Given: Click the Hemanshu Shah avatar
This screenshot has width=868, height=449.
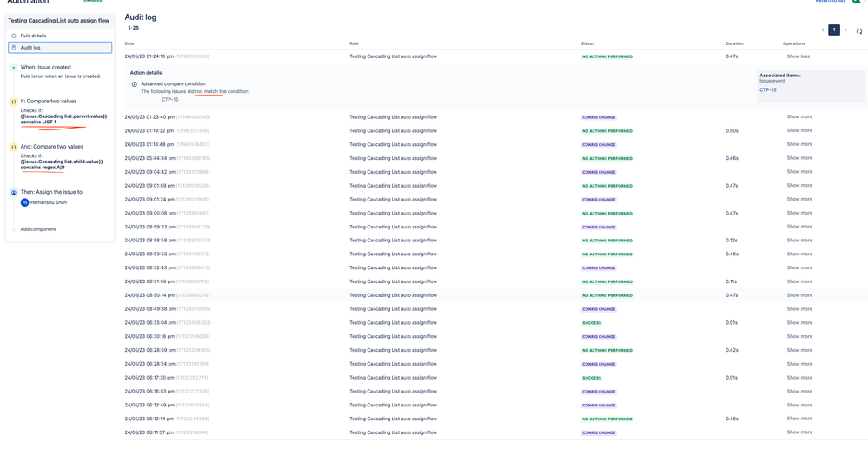Looking at the screenshot, I should tap(24, 202).
